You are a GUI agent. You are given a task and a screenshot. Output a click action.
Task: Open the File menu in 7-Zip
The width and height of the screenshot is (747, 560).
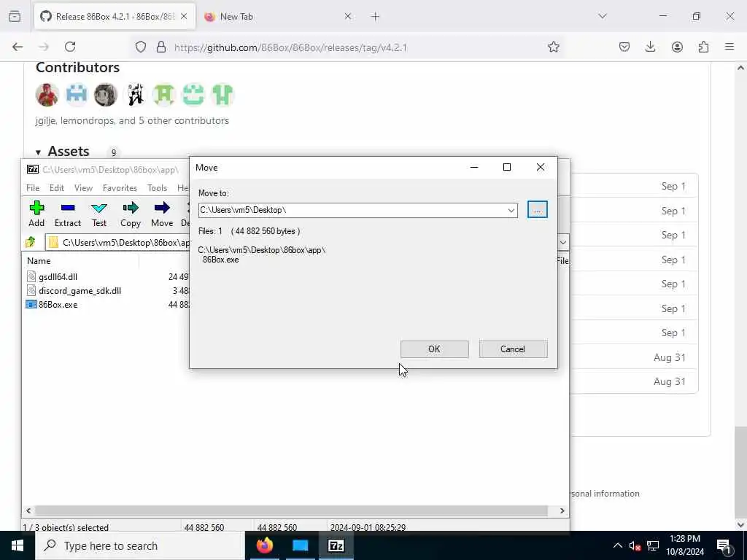click(33, 187)
